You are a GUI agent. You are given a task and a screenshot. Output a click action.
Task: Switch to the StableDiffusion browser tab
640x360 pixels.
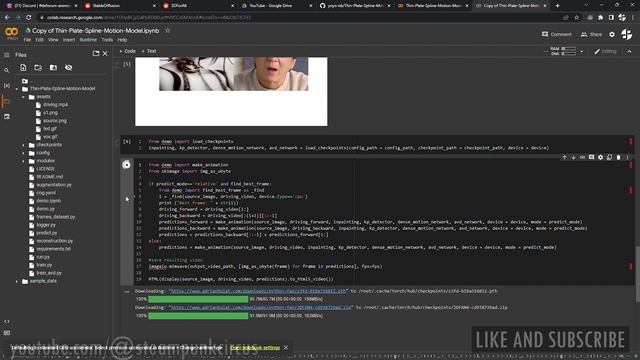click(120, 6)
